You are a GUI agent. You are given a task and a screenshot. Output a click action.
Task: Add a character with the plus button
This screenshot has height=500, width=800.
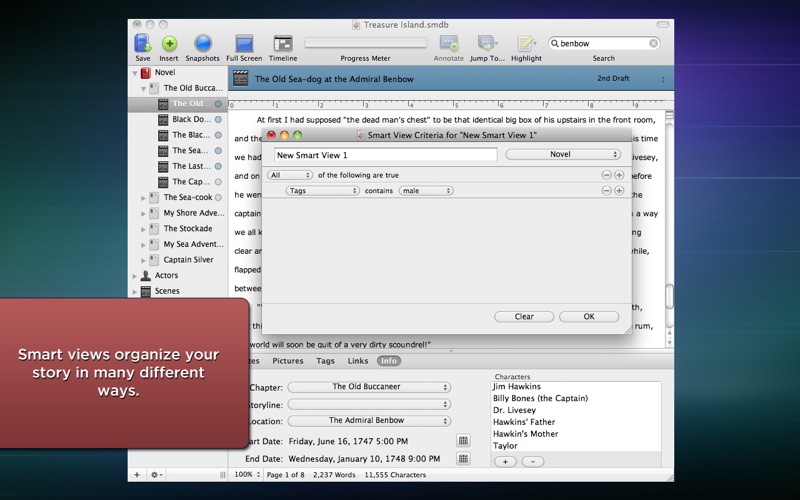[505, 461]
